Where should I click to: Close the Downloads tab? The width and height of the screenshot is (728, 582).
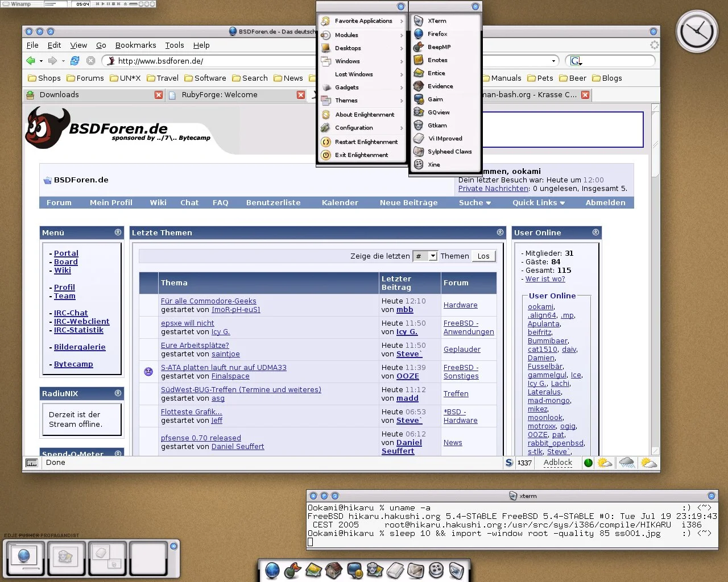point(159,95)
